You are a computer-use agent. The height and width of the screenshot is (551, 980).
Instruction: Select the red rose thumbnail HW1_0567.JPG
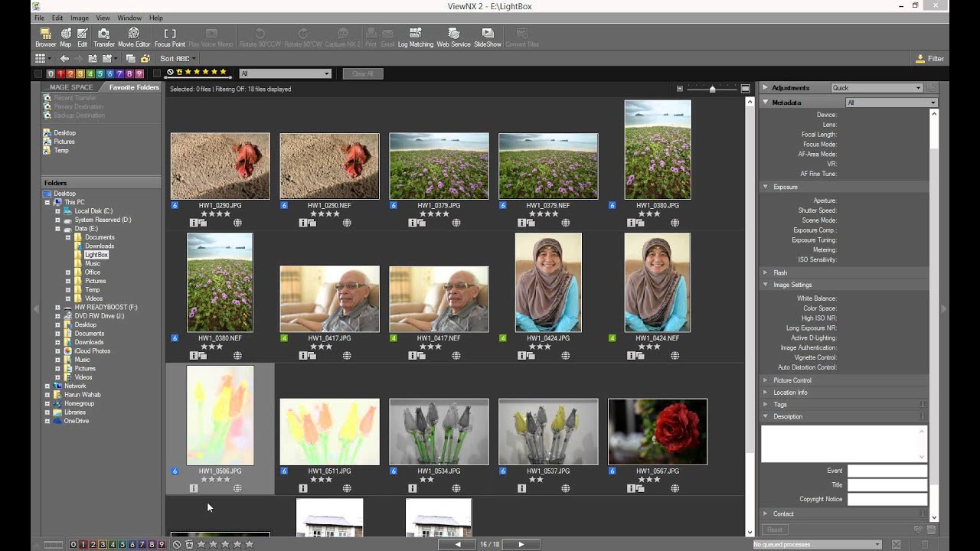[x=658, y=432]
